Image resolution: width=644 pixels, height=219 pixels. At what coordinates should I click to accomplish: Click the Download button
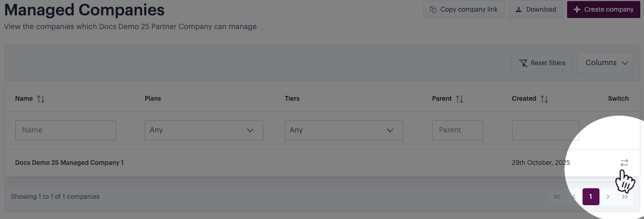pos(535,10)
